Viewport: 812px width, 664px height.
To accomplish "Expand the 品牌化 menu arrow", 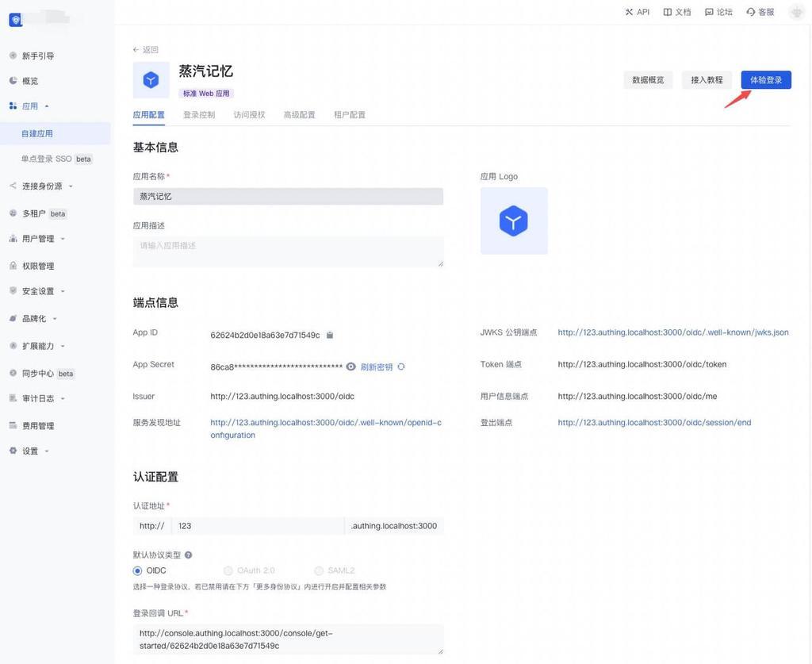I will 55,319.
